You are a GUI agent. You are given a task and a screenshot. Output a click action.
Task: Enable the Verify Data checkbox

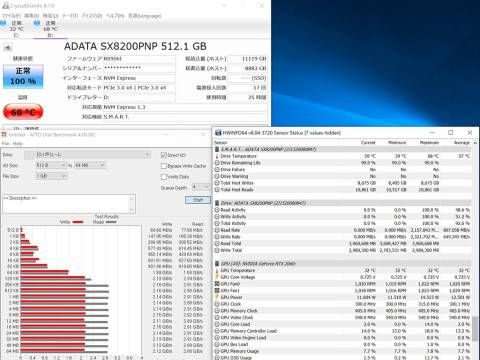(164, 176)
